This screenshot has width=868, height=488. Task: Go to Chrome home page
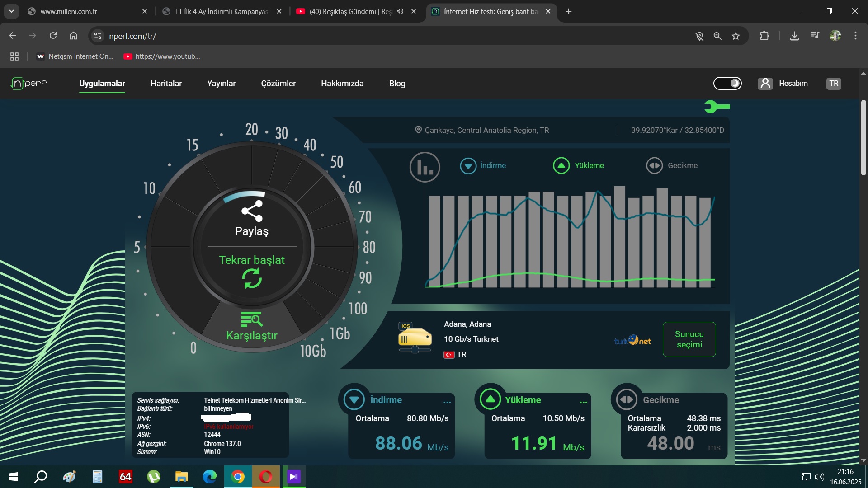73,36
